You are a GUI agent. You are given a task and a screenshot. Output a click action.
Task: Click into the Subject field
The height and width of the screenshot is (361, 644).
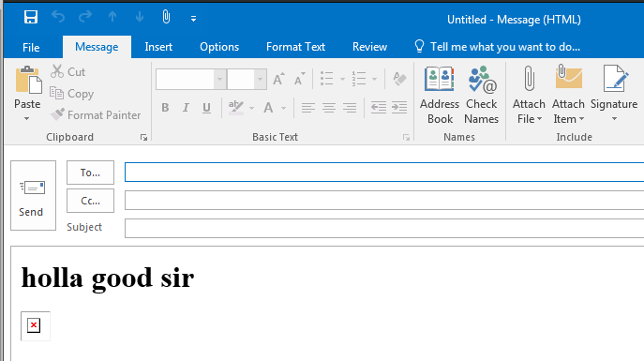(x=384, y=229)
